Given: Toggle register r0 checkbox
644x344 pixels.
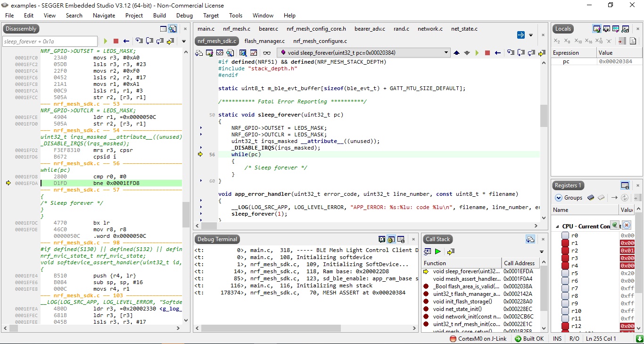Looking at the screenshot, I should 565,235.
